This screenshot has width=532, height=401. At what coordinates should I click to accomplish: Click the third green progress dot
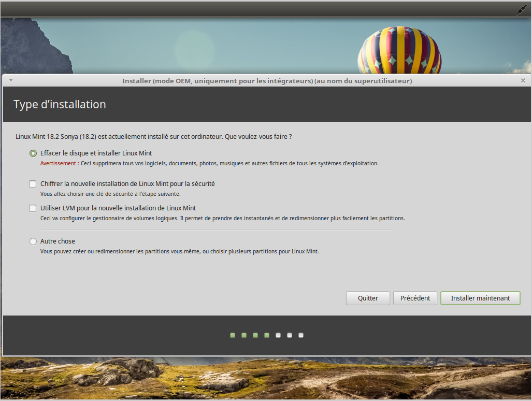tap(255, 335)
